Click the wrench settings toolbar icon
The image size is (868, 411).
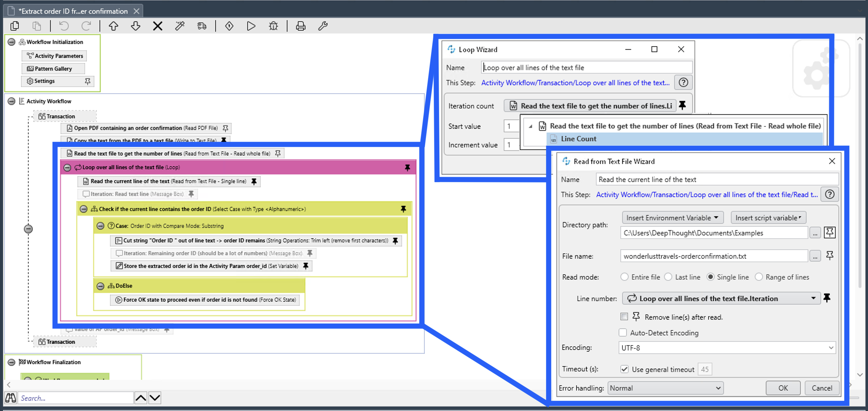[x=323, y=26]
